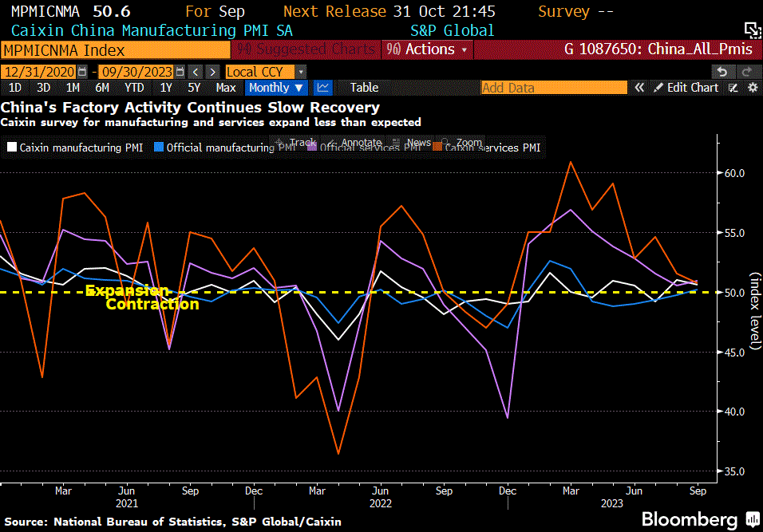
Task: Click the yellow Contraction label
Action: click(x=152, y=304)
